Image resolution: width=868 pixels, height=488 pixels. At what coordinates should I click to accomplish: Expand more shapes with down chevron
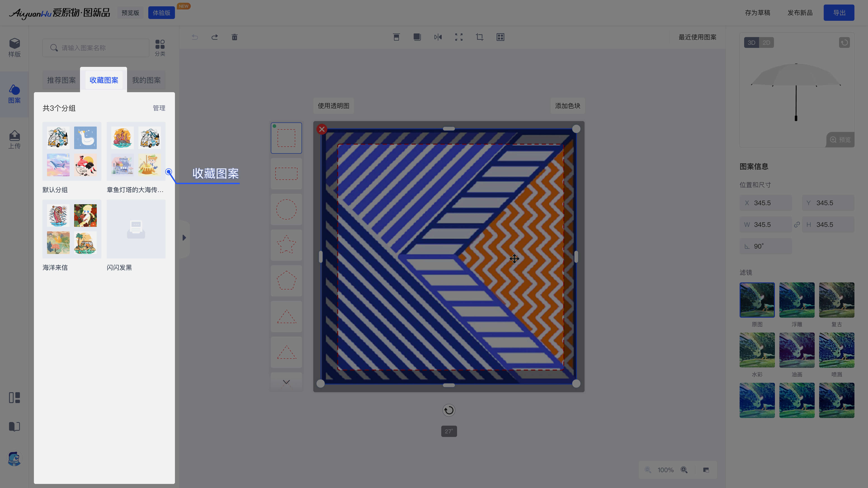coord(286,382)
